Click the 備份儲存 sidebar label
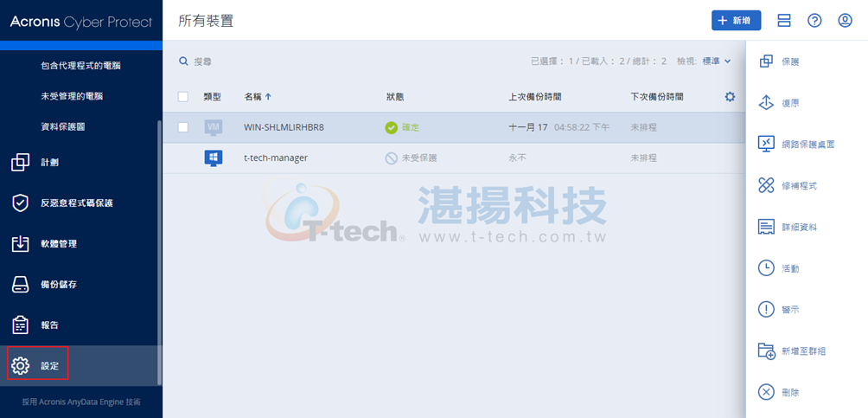Image resolution: width=868 pixels, height=418 pixels. click(x=59, y=285)
